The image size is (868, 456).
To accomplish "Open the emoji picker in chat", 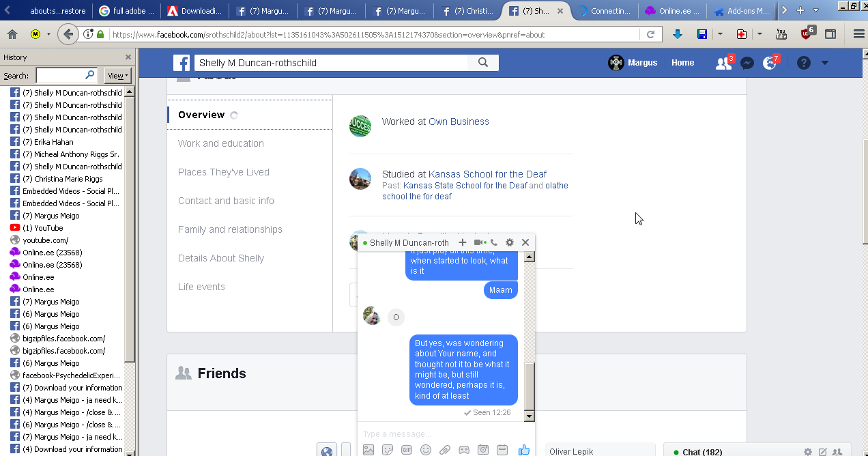I will click(426, 450).
